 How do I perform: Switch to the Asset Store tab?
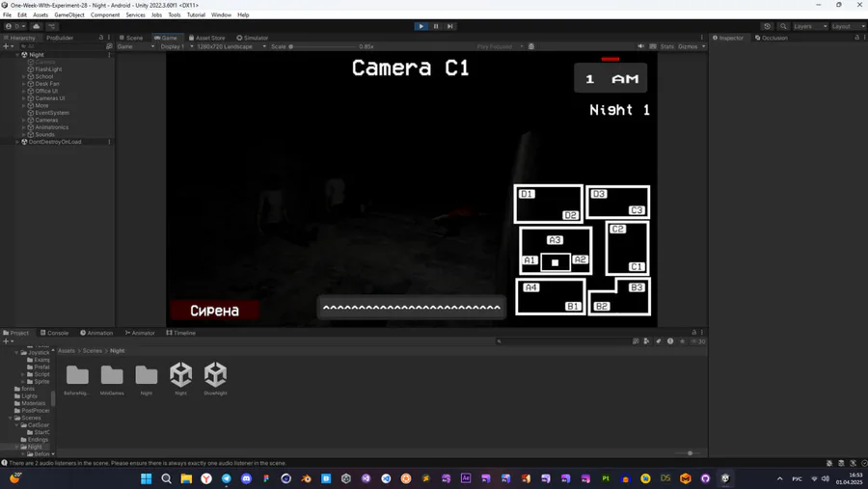click(207, 38)
